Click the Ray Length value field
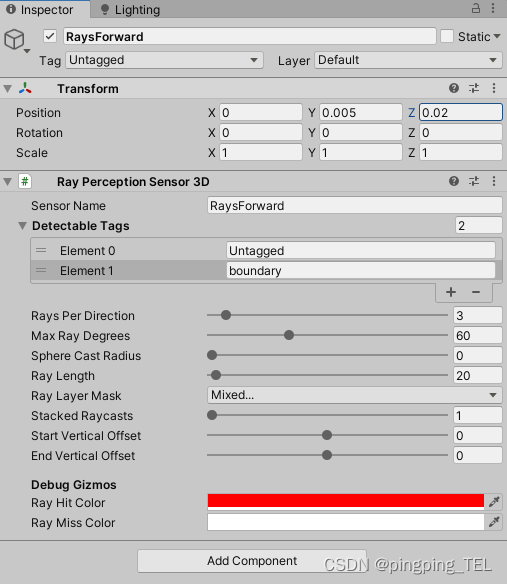 tap(478, 375)
